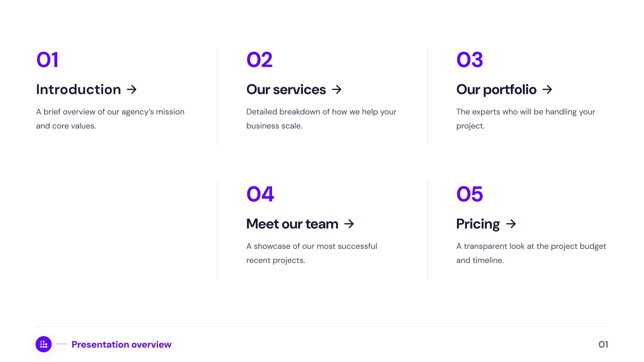Click the arrow next to Introduction
The width and height of the screenshot is (644, 362).
pos(132,89)
